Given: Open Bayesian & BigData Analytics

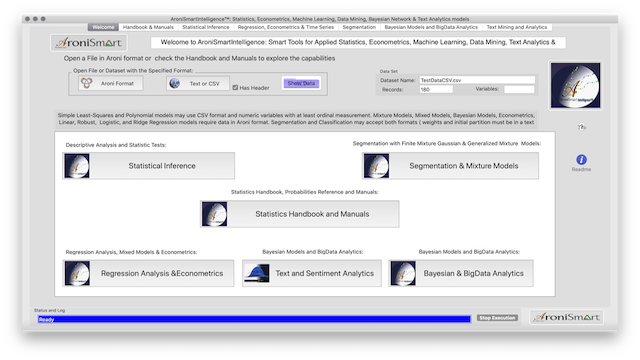Looking at the screenshot, I should tap(461, 273).
